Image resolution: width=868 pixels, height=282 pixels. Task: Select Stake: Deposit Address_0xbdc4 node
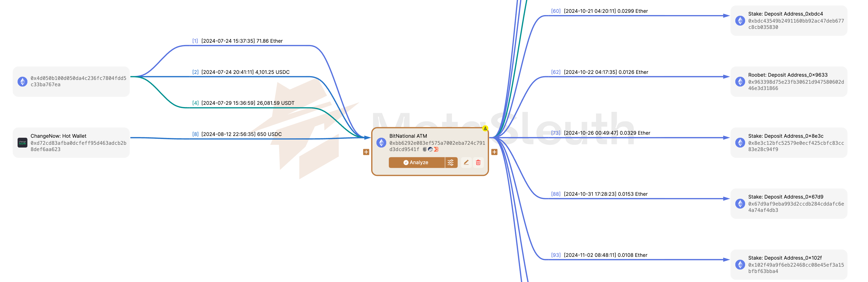click(789, 21)
